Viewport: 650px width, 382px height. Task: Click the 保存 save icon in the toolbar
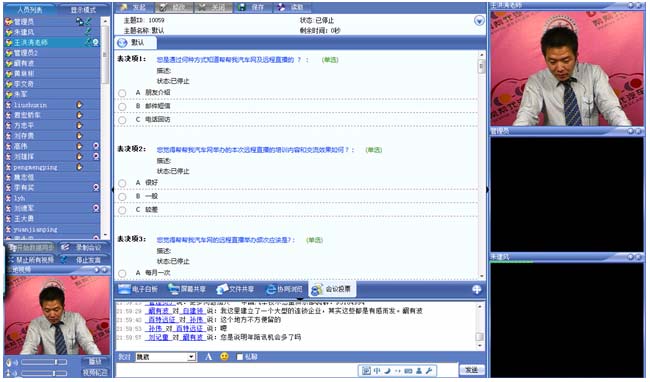[x=251, y=7]
